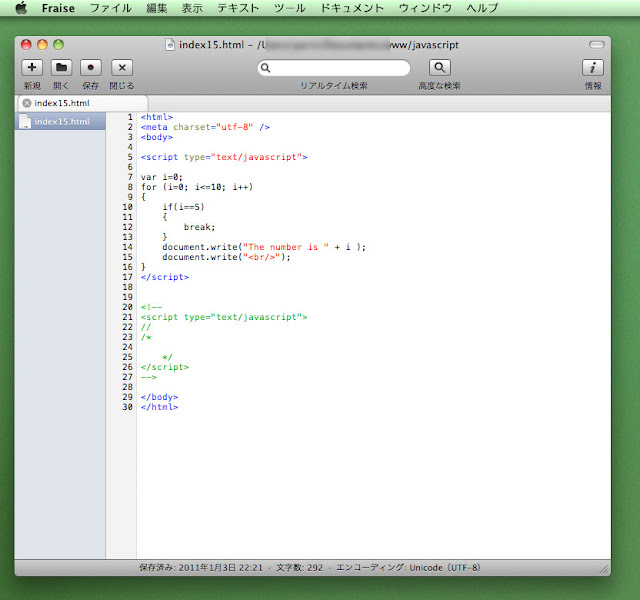Select the index15.html tab
Viewport: 640px width, 600px height.
click(83, 103)
